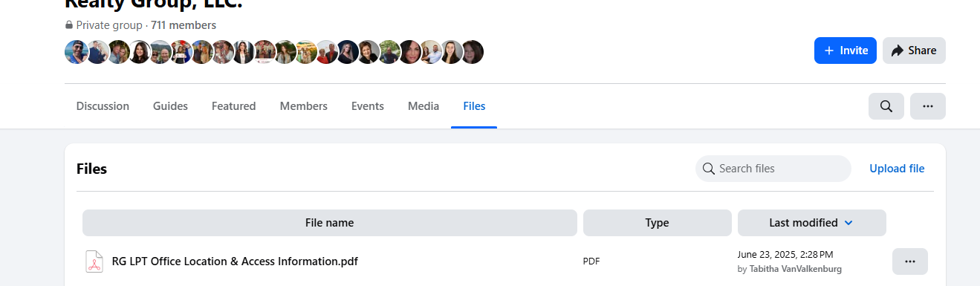The image size is (980, 286).
Task: Click the PDF type cell
Action: tap(591, 261)
